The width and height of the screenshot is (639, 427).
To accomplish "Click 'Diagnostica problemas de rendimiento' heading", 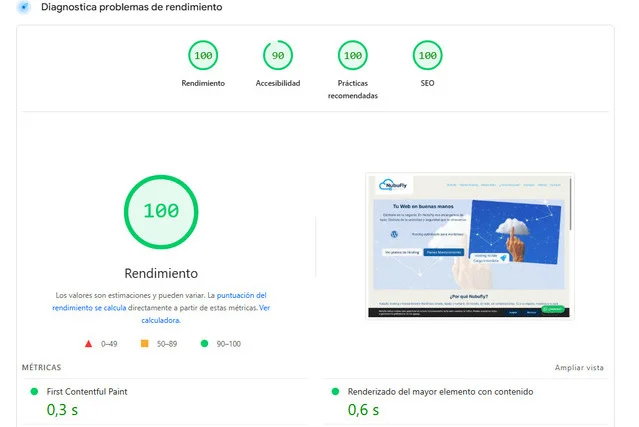I will 132,7.
